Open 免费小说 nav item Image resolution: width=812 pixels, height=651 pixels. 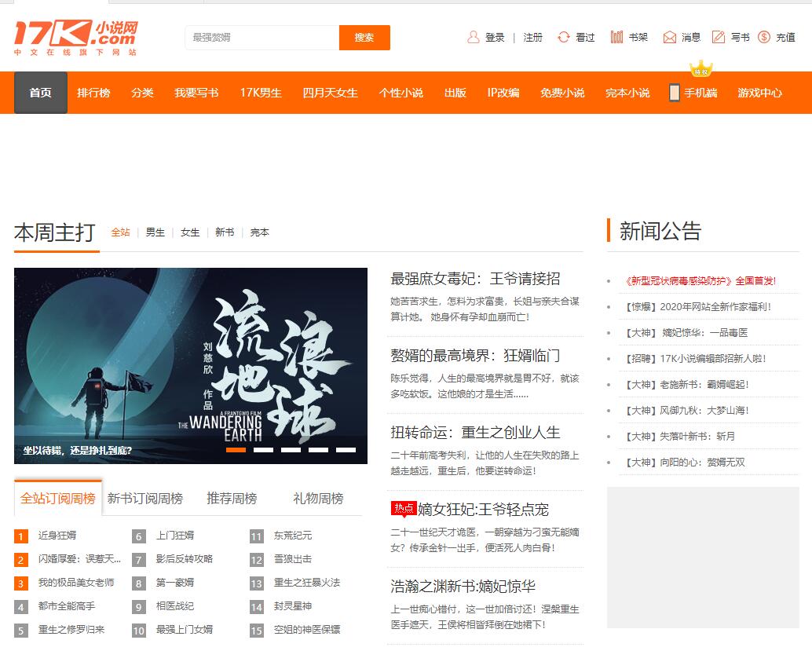(x=562, y=93)
